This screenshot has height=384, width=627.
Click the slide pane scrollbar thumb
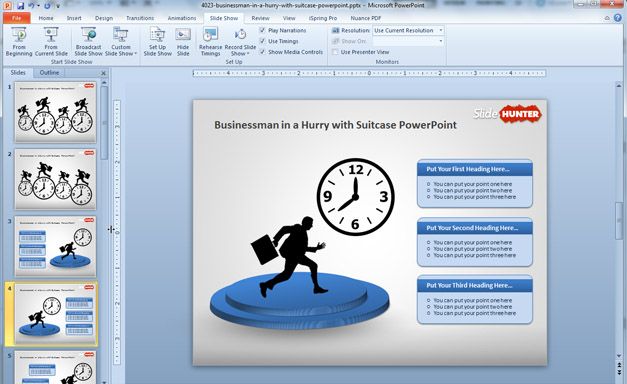click(104, 123)
